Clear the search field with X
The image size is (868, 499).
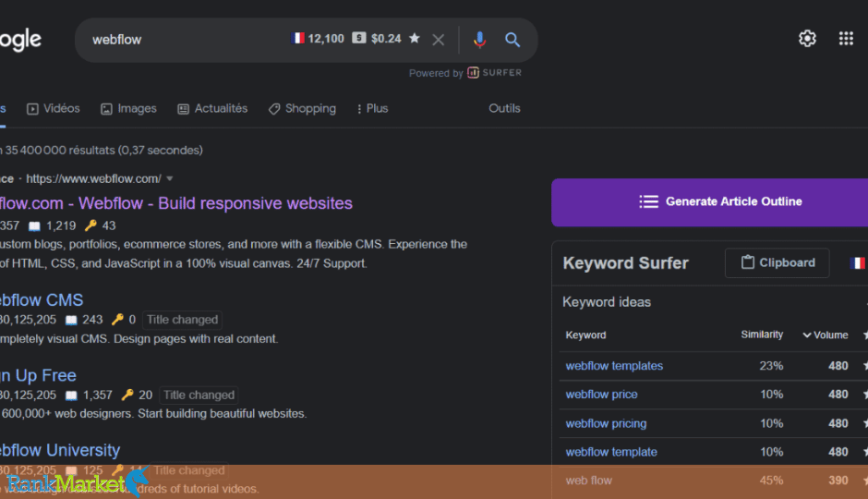438,40
